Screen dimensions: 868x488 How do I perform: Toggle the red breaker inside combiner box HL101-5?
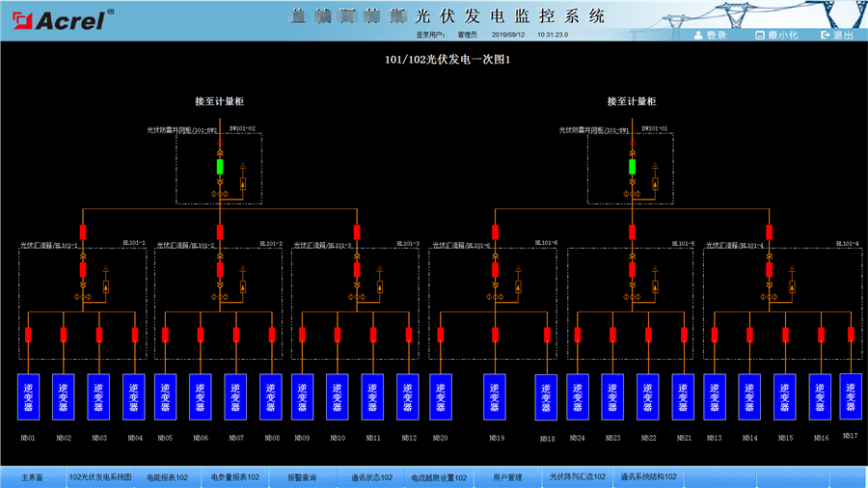pyautogui.click(x=633, y=271)
